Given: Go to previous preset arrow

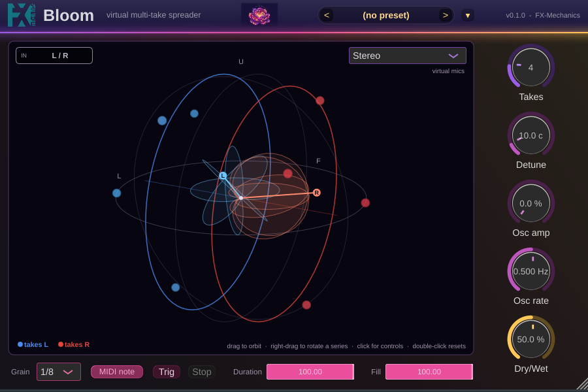Looking at the screenshot, I should 327,16.
